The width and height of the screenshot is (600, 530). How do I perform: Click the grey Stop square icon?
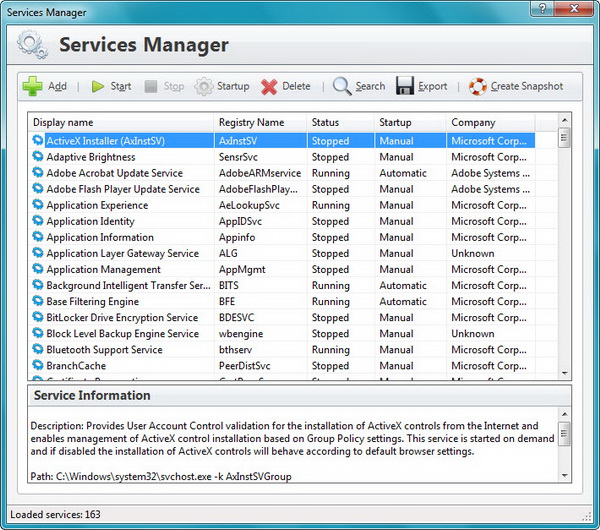tap(151, 86)
